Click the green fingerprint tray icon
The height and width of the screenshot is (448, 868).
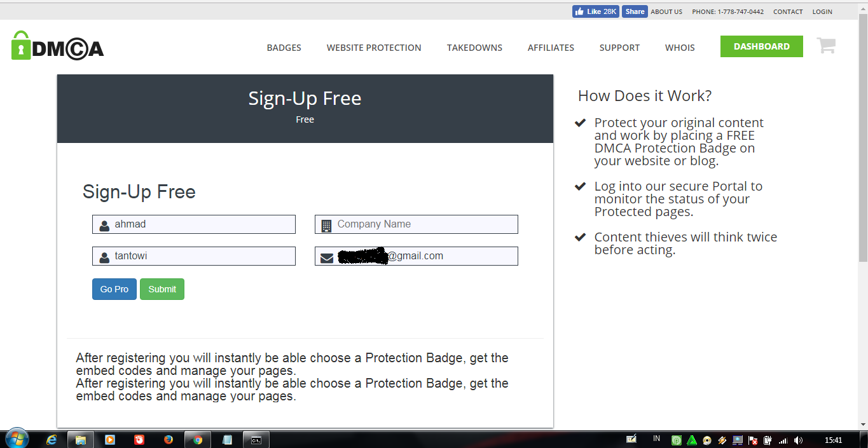pos(677,440)
